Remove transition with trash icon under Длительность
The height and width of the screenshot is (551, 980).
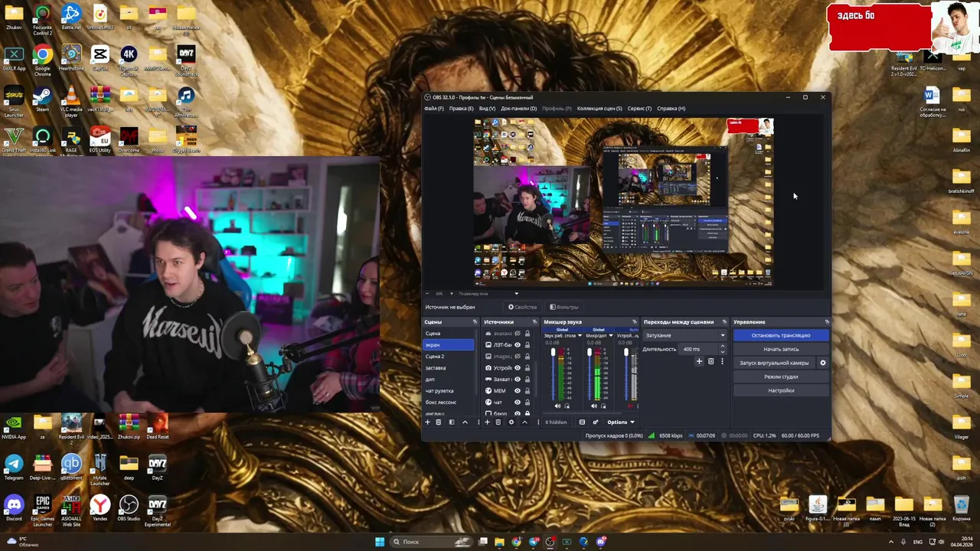710,361
